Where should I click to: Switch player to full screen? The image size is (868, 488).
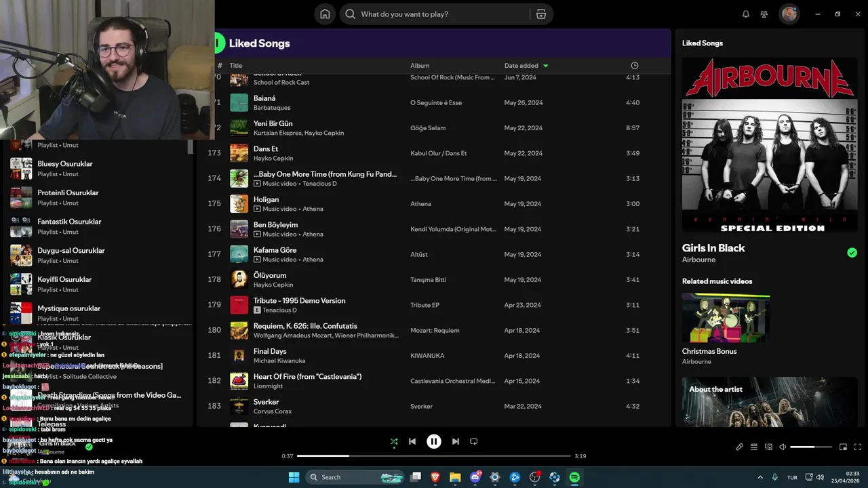pos(858,447)
